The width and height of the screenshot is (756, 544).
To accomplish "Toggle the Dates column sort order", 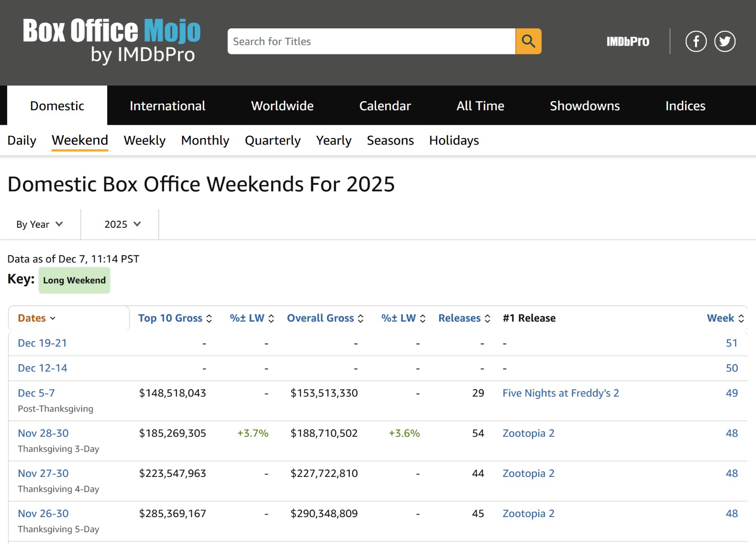I will (37, 318).
